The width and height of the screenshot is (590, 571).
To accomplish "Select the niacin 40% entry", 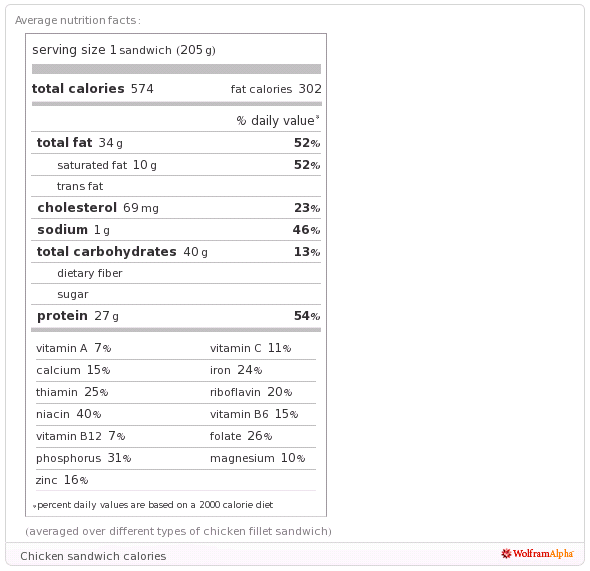I will pyautogui.click(x=68, y=414).
